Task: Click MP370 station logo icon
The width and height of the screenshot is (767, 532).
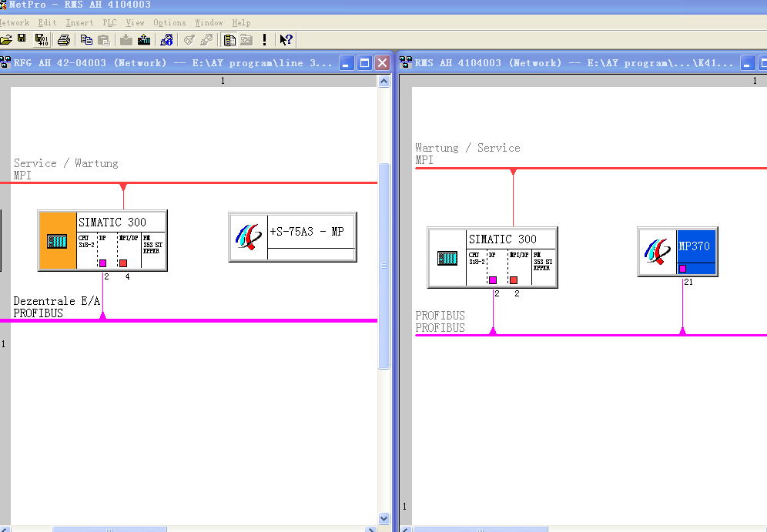Action: [x=658, y=251]
